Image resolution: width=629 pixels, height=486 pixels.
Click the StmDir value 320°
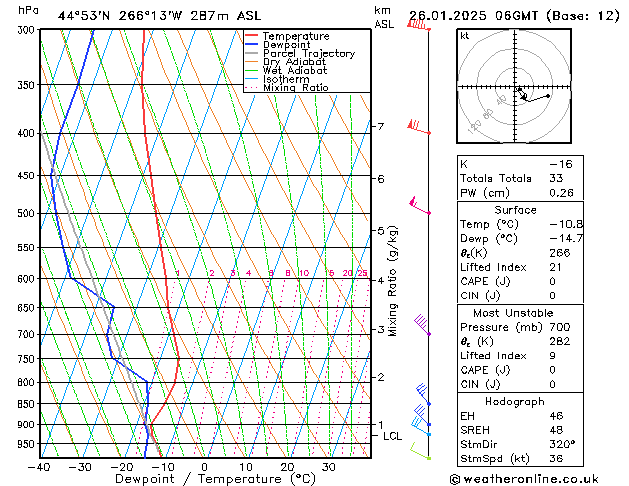pos(562,445)
